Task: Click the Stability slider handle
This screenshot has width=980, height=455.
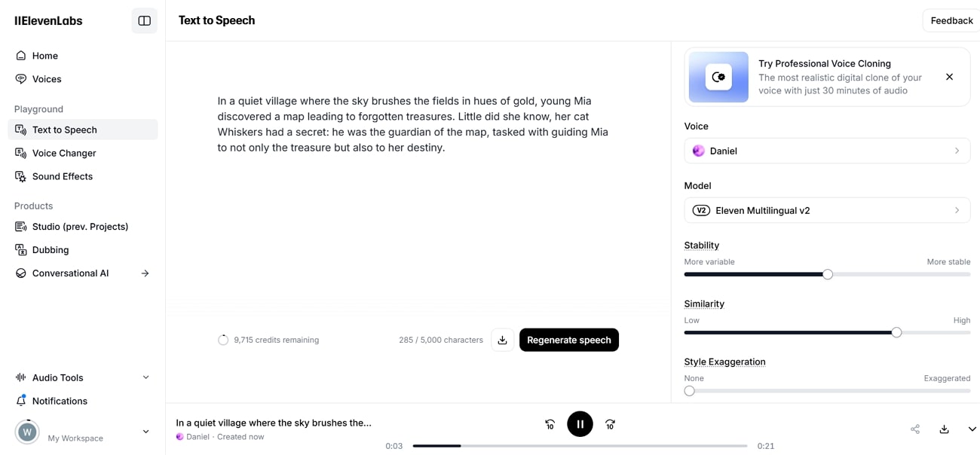Action: click(828, 274)
